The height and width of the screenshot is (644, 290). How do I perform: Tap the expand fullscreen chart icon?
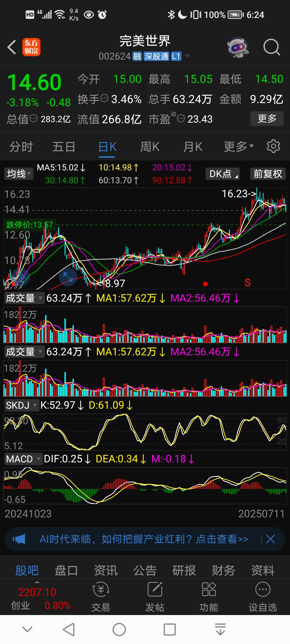pyautogui.click(x=68, y=277)
